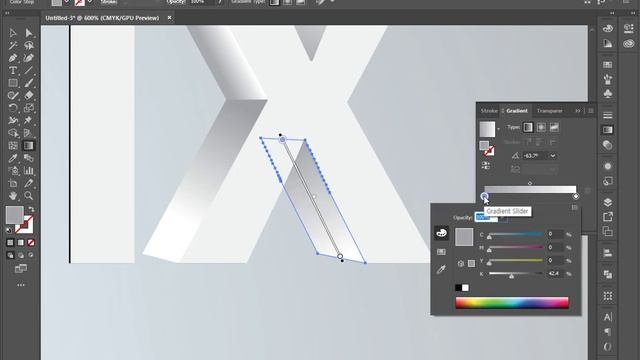Click the stop Opacity field in popup
The height and width of the screenshot is (360, 640).
pos(486,218)
